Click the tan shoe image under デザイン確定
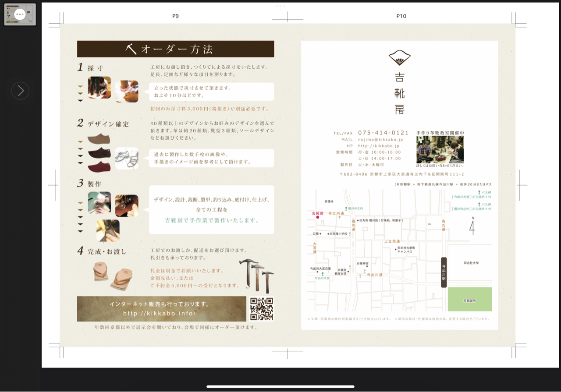This screenshot has width=561, height=392. point(99,139)
